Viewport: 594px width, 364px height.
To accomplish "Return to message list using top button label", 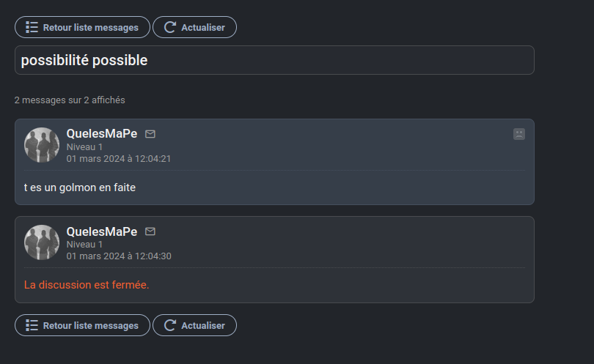I will [90, 28].
